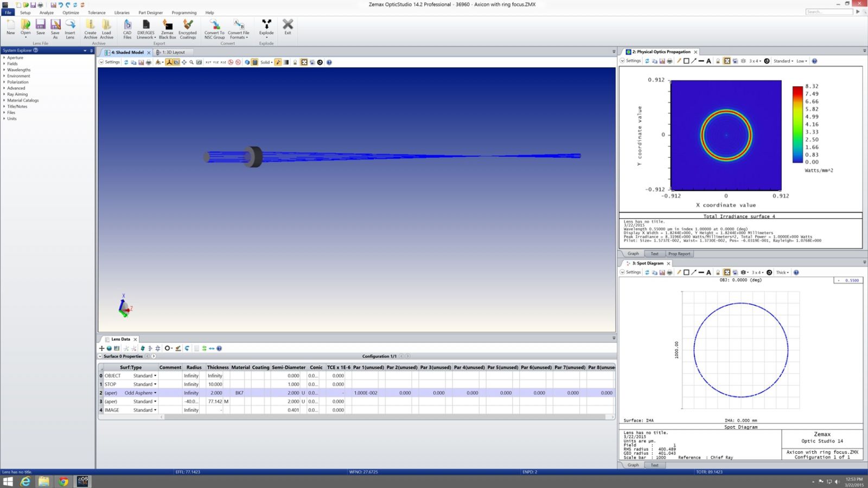Select text annotation tool in Physical Optics toolbar
The width and height of the screenshot is (868, 488).
coord(709,61)
